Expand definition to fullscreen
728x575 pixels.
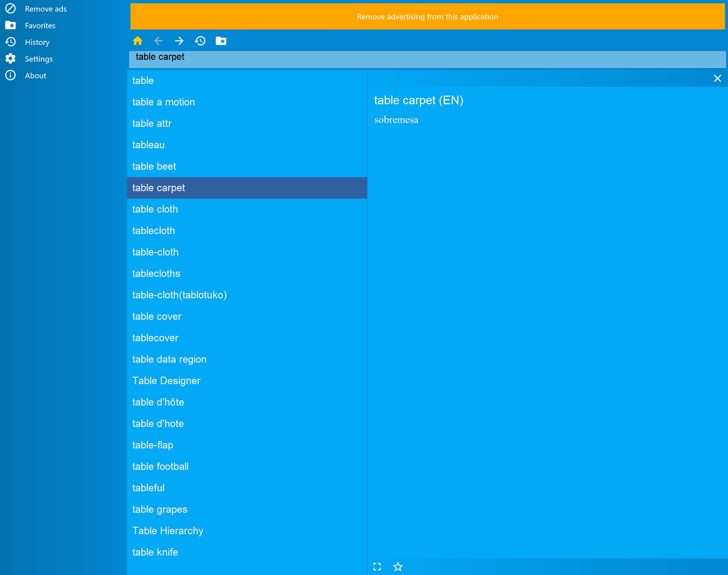(377, 567)
